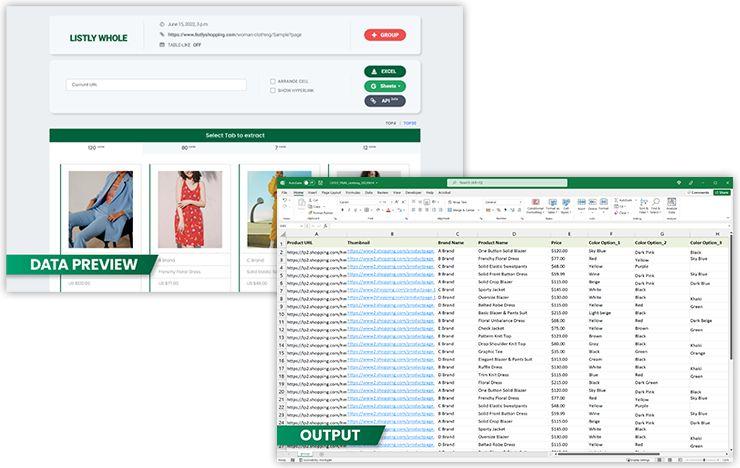Click the red font color icon
740x468 pixels.
[x=388, y=210]
